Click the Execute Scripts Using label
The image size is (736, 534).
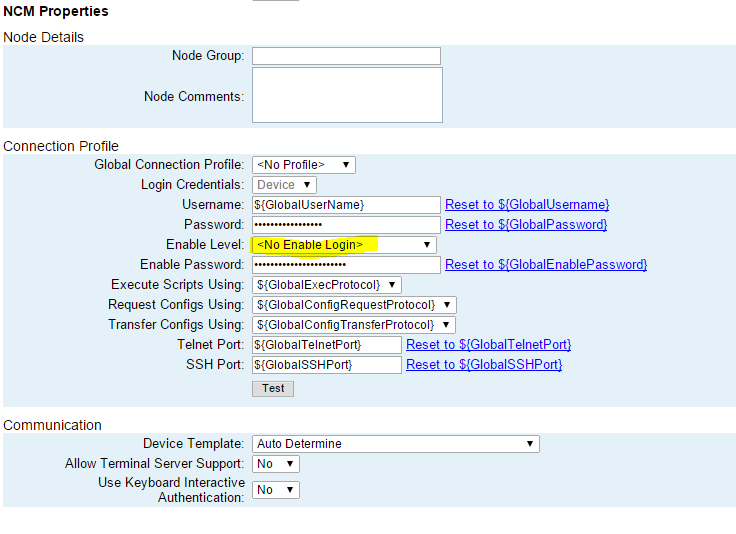point(177,284)
